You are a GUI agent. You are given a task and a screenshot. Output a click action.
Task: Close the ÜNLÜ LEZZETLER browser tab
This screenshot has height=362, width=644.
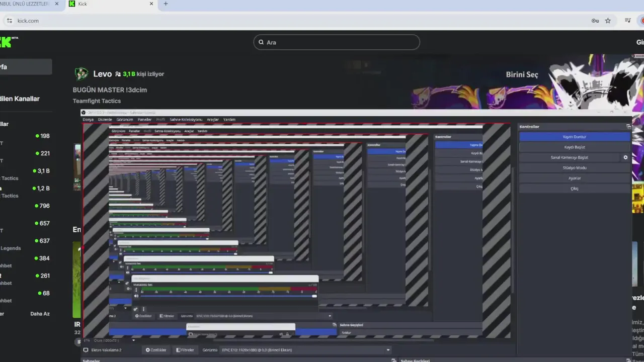coord(57,4)
